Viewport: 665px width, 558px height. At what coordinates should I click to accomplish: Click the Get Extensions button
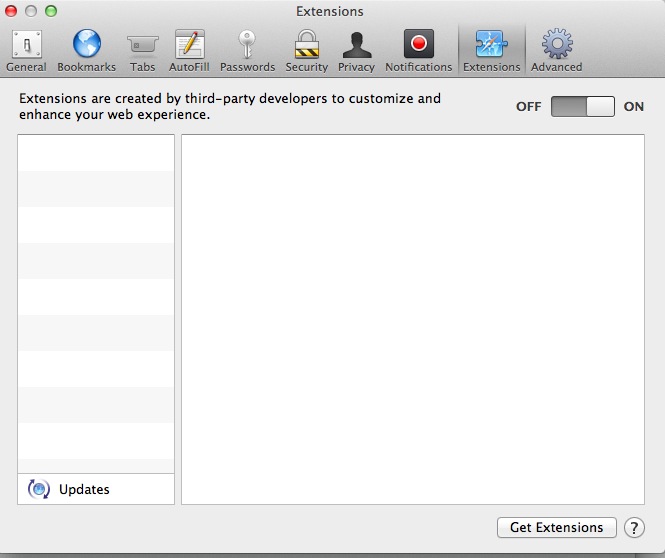pos(556,527)
